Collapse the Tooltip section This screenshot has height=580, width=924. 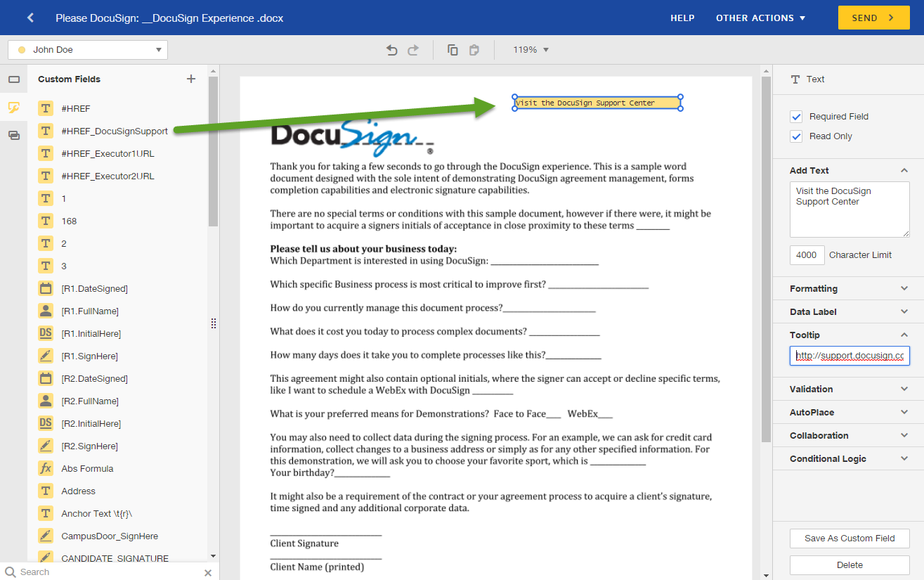click(x=847, y=335)
